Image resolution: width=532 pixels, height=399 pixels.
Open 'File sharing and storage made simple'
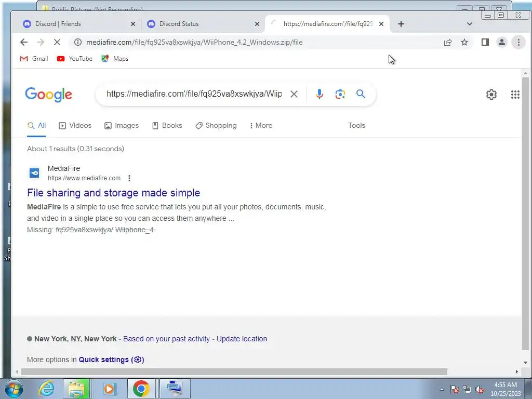coord(114,193)
